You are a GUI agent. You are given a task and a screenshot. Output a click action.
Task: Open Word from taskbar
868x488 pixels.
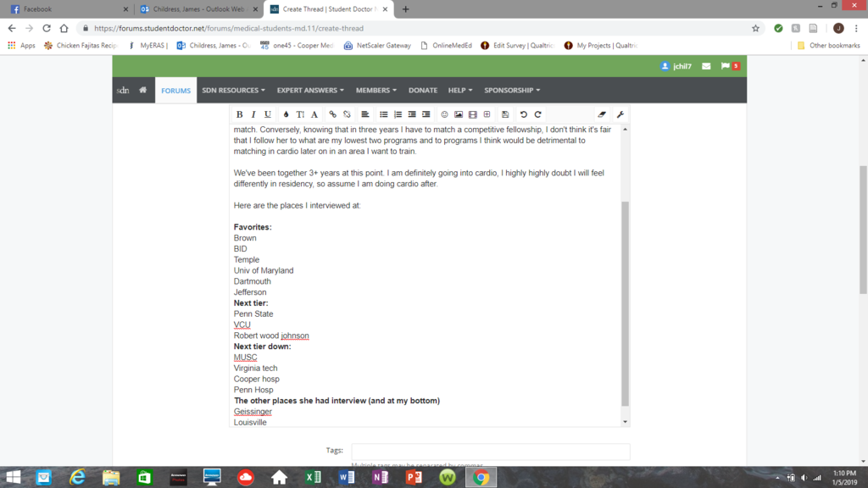[347, 477]
